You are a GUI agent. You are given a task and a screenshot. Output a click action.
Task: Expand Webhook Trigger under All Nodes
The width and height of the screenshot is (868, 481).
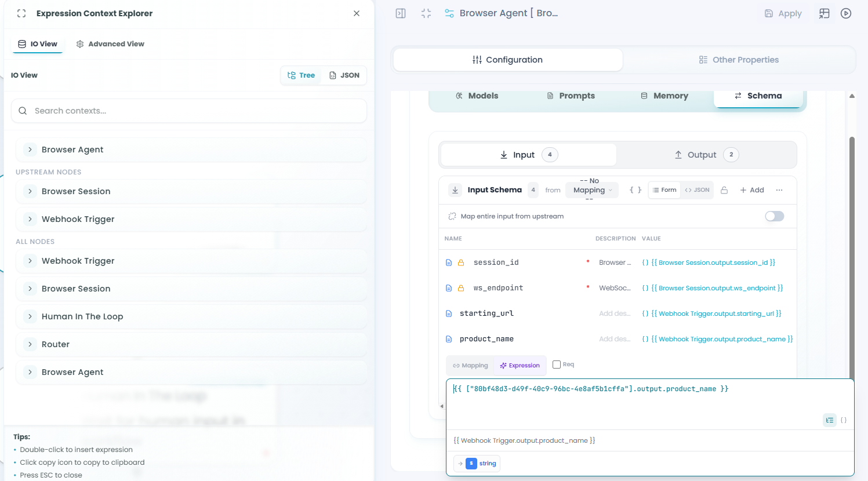click(x=30, y=261)
